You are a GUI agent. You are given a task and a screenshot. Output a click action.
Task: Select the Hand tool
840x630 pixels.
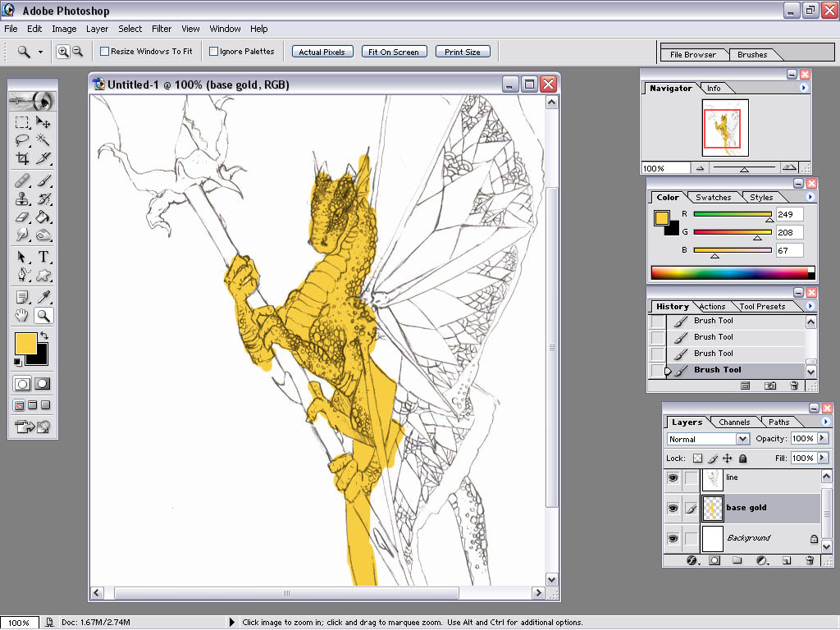coord(22,315)
